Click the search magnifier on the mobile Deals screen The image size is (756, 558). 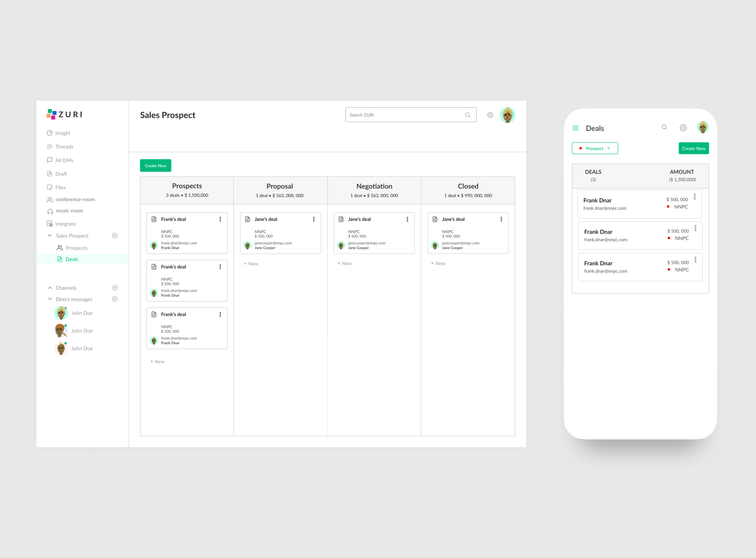[x=664, y=127]
